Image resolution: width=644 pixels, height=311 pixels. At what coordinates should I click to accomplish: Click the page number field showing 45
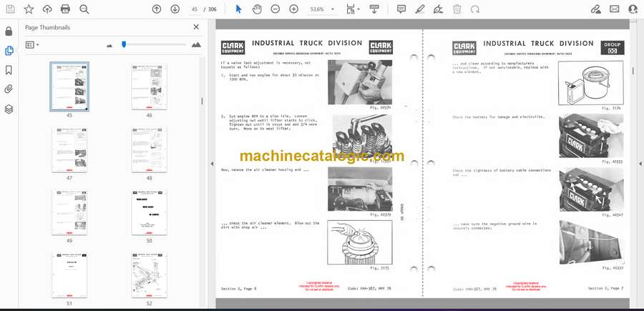[x=195, y=9]
